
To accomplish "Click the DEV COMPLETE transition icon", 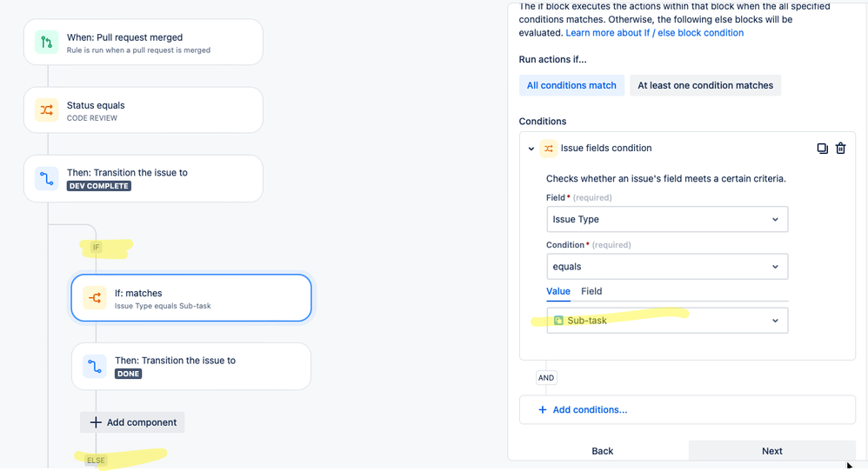I will coord(46,178).
